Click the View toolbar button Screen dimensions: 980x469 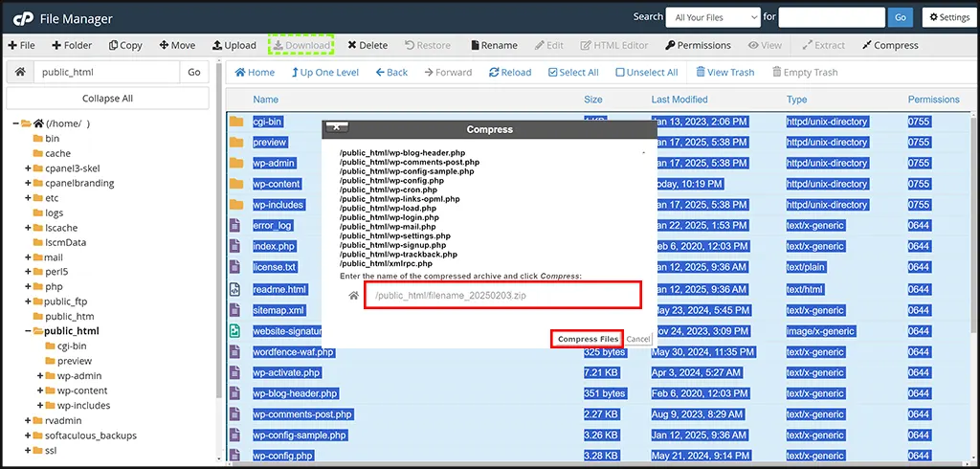tap(765, 45)
